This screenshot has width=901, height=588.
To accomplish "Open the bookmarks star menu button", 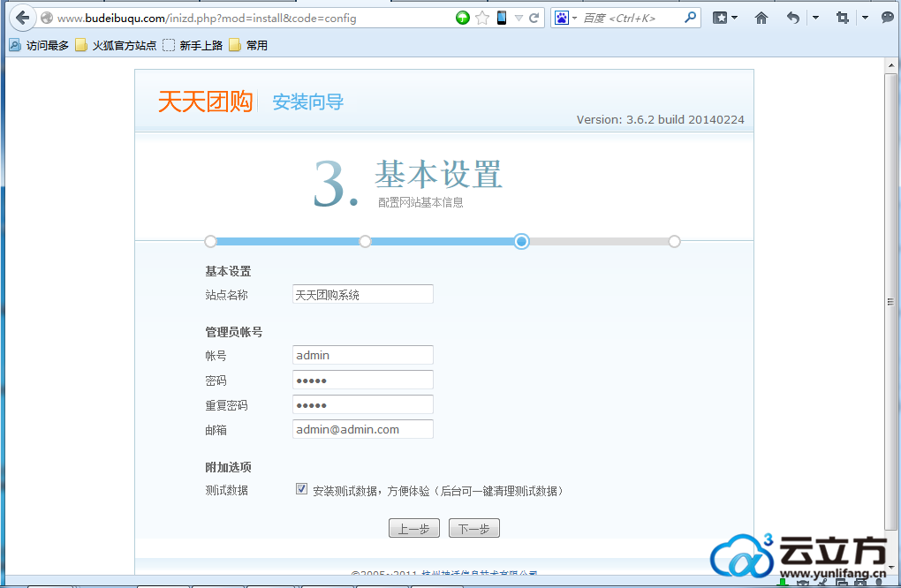I will pyautogui.click(x=719, y=19).
